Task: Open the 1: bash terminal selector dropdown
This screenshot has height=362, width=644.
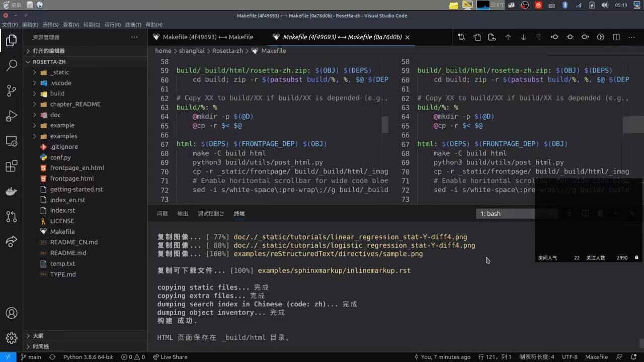Action: (517, 214)
